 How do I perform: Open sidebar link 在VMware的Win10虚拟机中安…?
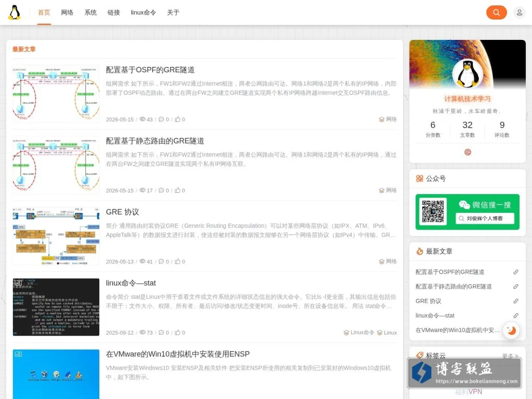tap(458, 330)
